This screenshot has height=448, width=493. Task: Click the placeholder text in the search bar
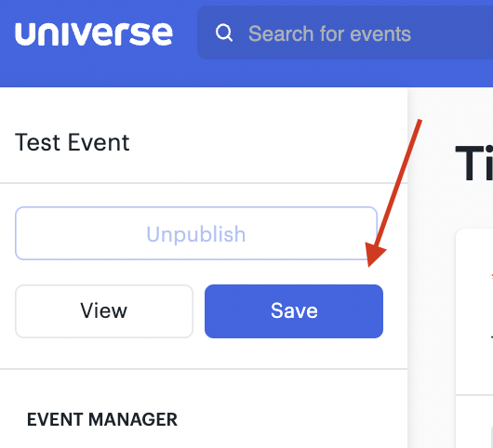[x=329, y=33]
